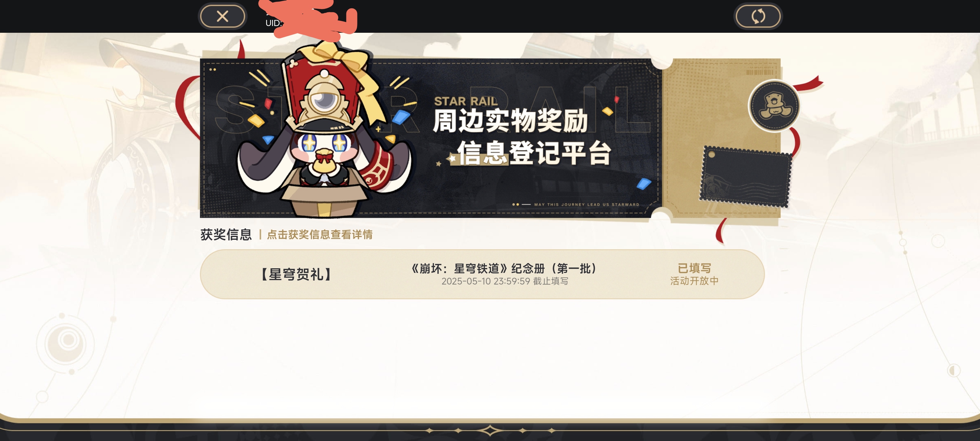Close the page with the X button
This screenshot has height=441, width=980.
click(x=223, y=16)
